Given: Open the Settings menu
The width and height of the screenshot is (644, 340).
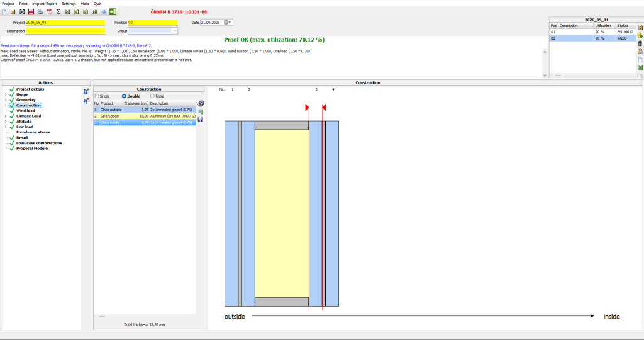Looking at the screenshot, I should point(69,4).
